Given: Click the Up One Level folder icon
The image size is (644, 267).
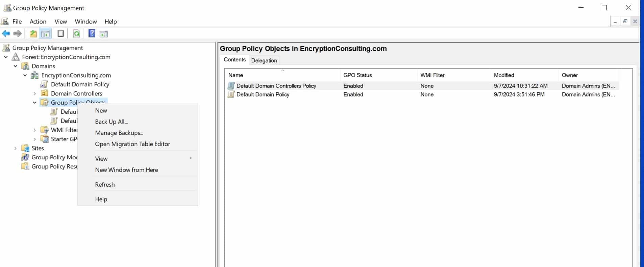Looking at the screenshot, I should click(x=33, y=33).
